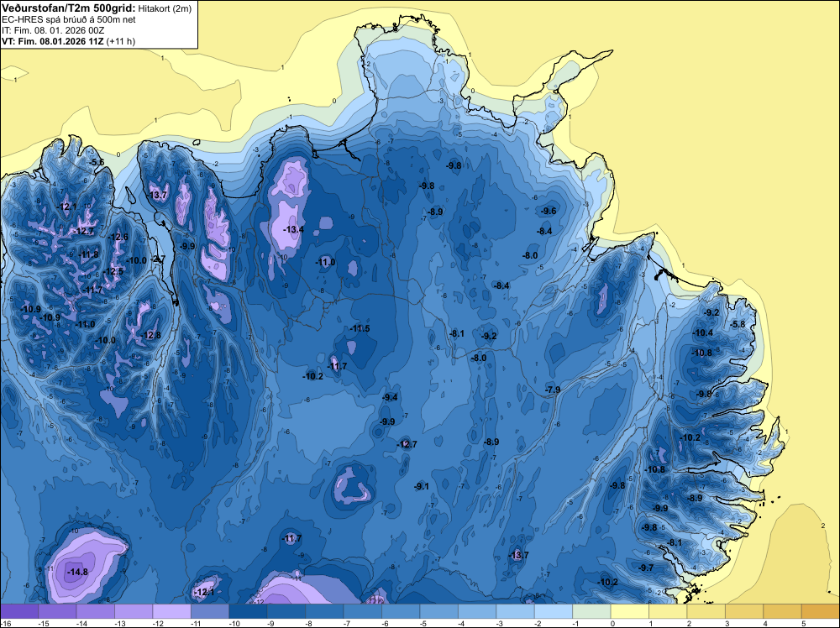Click the title 'Veðurstofan/T2m 500grid:'

click(x=68, y=8)
